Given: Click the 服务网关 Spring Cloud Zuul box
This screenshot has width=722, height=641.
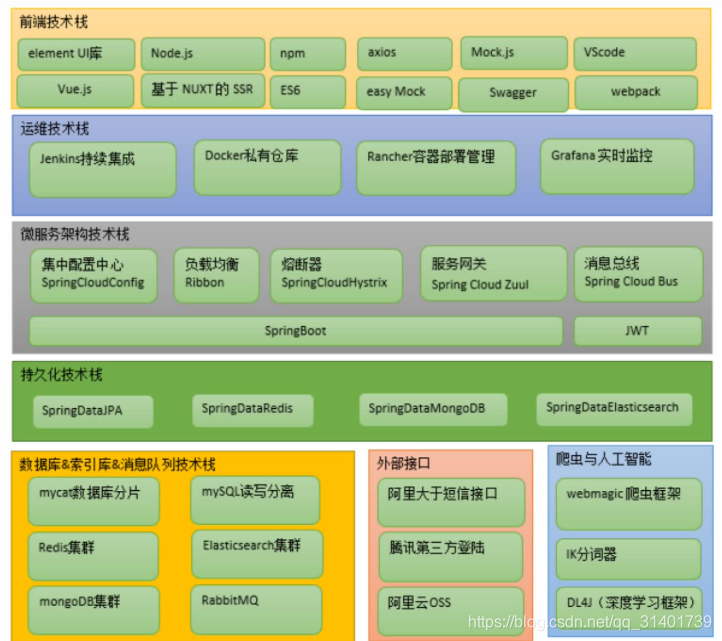Looking at the screenshot, I should pos(494,274).
